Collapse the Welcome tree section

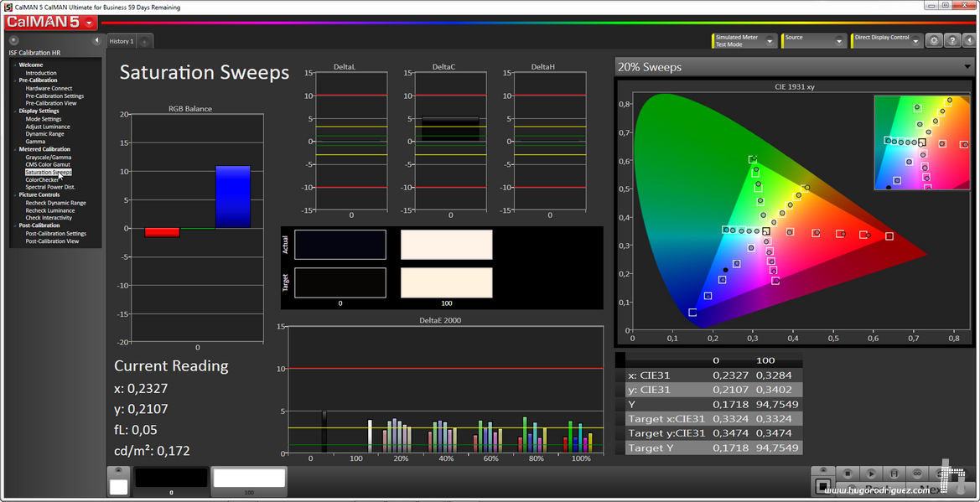coord(14,65)
